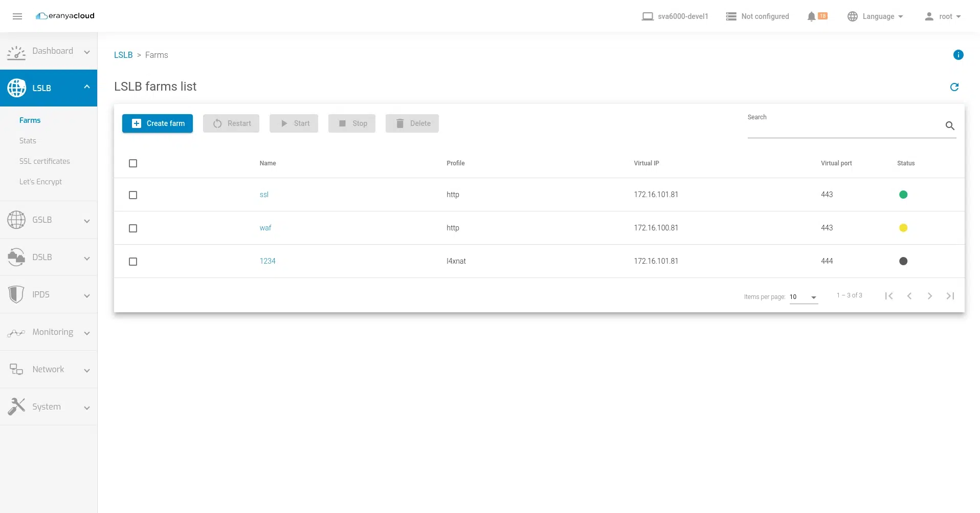Expand the Network menu chevron
The image size is (980, 513).
[x=87, y=370]
